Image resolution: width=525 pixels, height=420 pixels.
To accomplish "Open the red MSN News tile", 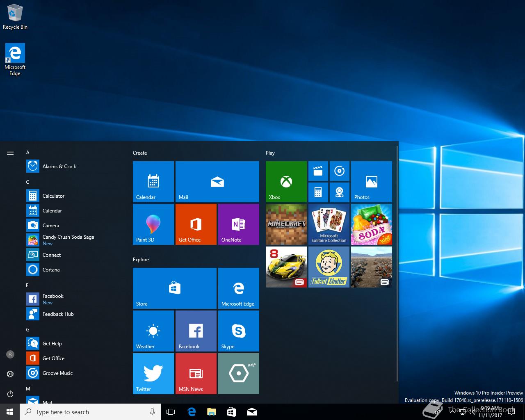I will pos(196,373).
